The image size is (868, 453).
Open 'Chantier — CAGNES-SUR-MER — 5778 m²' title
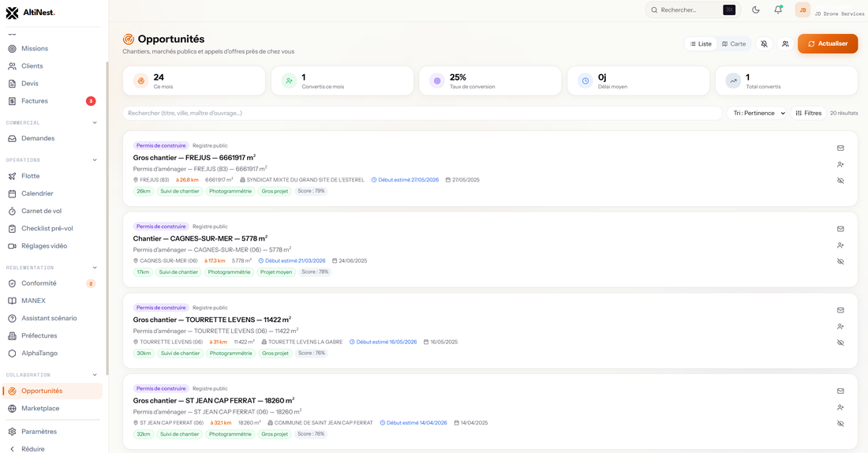[x=200, y=238]
